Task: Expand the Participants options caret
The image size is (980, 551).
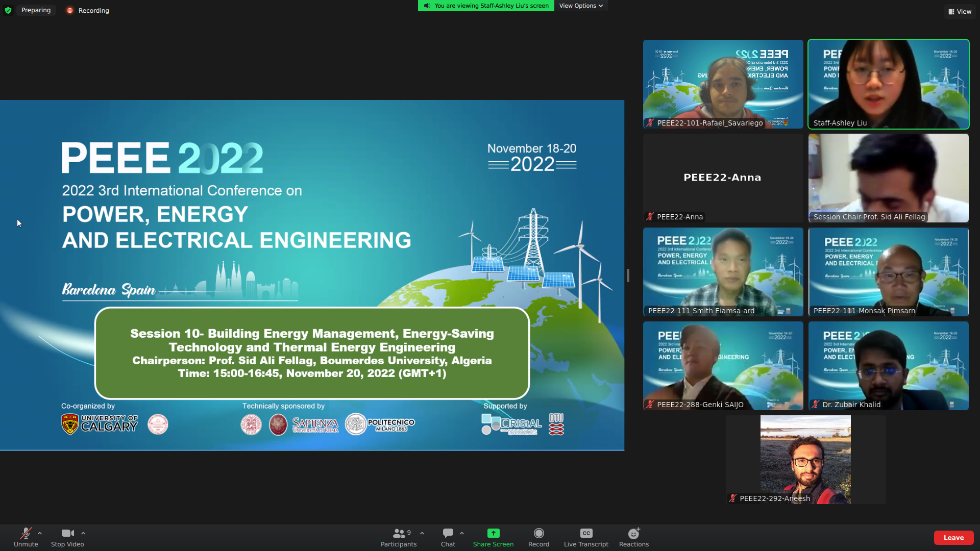Action: (422, 533)
